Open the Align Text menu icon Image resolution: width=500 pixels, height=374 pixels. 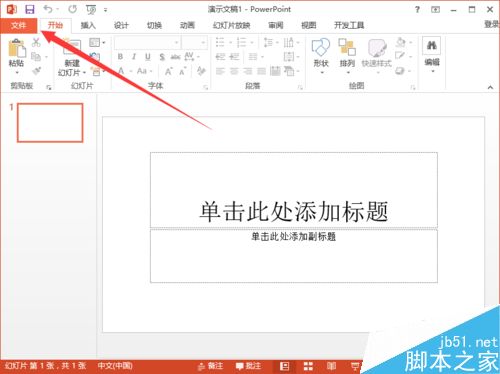coord(291,57)
